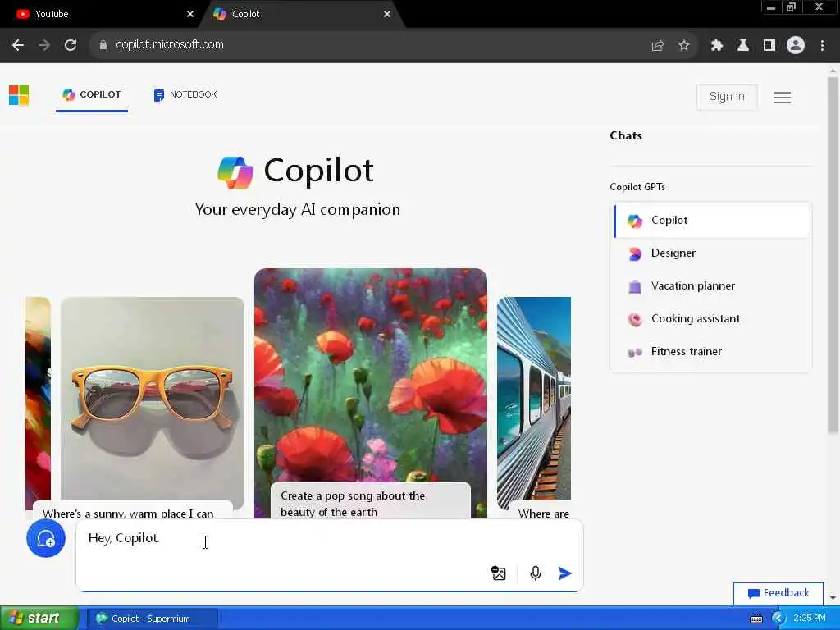
Task: Open the Vacation planner GPT
Action: tap(711, 286)
